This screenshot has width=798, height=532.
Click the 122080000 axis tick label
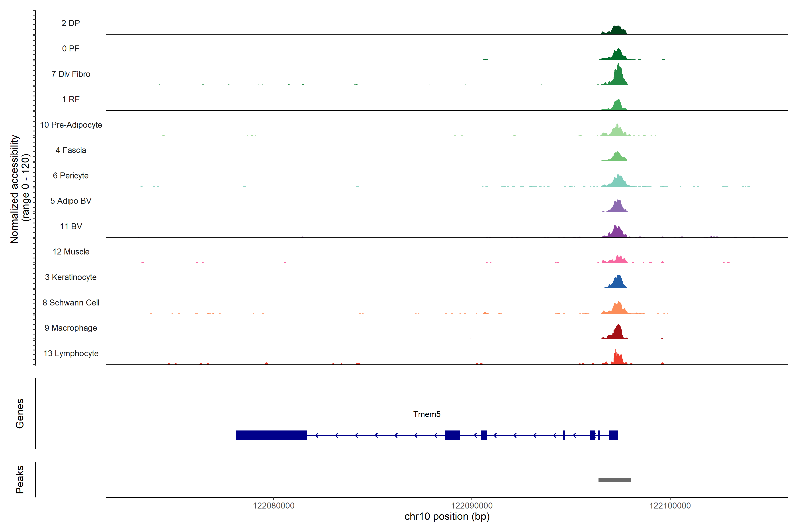click(x=274, y=506)
